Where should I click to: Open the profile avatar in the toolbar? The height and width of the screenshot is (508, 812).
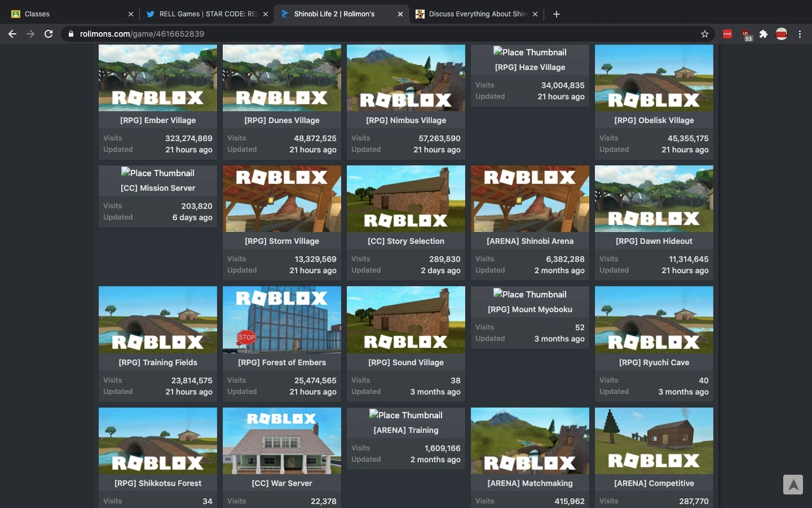coord(782,34)
